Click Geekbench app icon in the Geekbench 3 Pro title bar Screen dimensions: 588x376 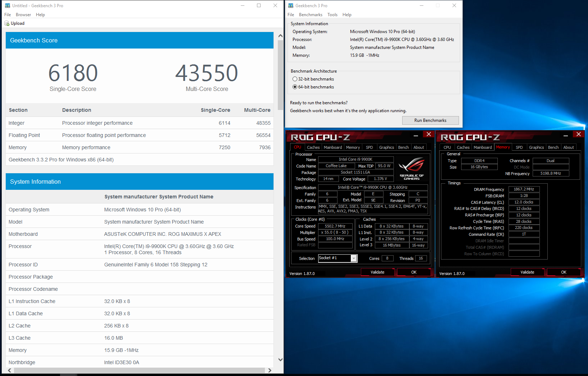(x=291, y=6)
